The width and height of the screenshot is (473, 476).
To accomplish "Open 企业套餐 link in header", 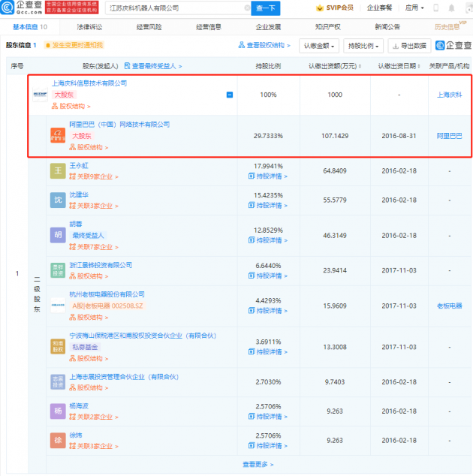I will (379, 8).
